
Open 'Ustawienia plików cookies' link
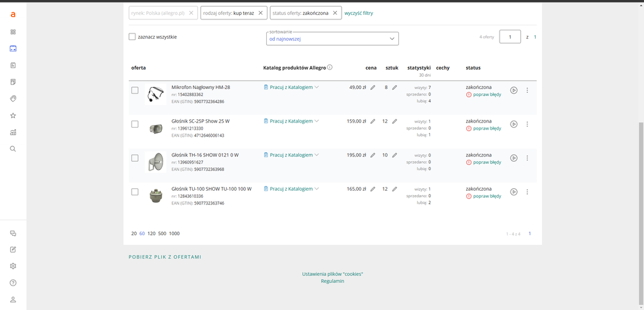333,275
